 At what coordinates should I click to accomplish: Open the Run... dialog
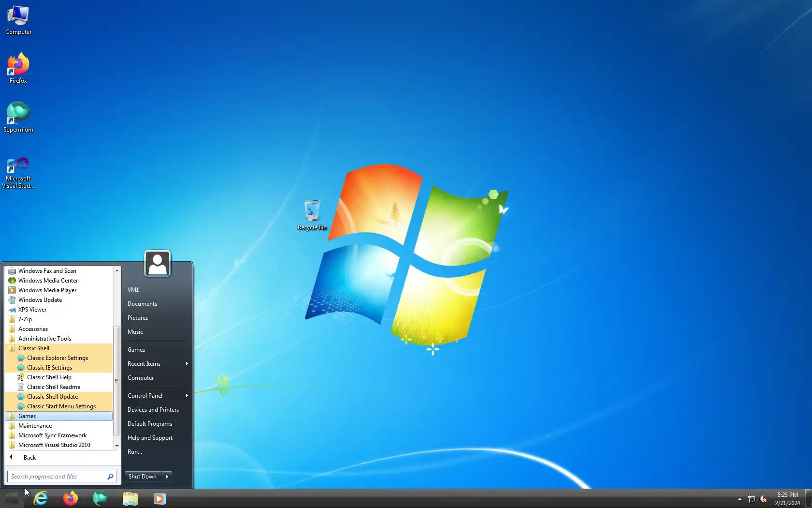(157, 452)
